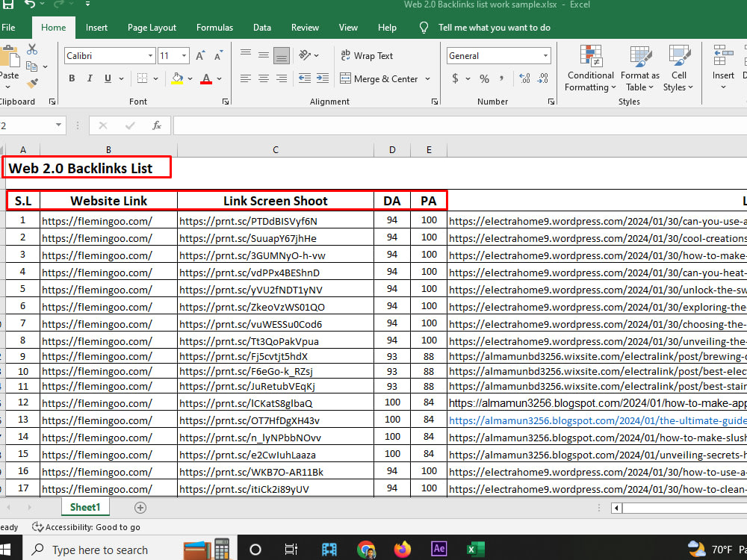Viewport: 747px width, 560px height.
Task: Click the Cut scissors icon
Action: 32,49
